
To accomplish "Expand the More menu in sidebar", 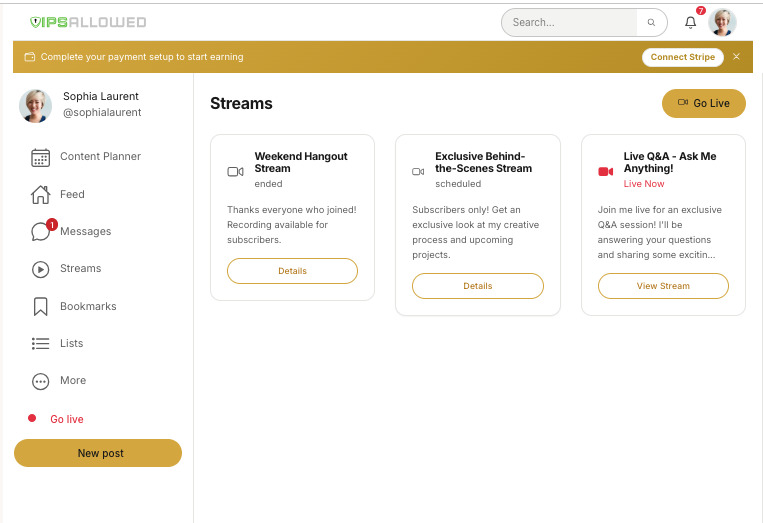I will coord(41,381).
